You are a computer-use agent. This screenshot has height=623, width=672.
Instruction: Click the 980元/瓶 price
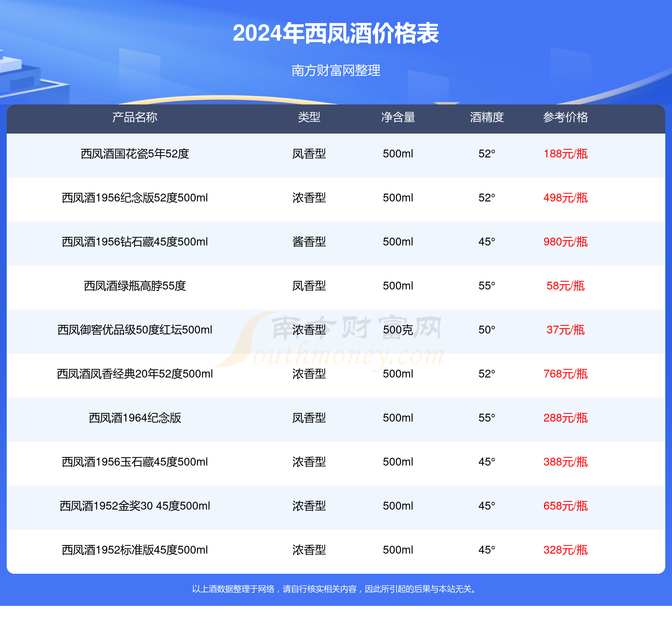tap(566, 242)
